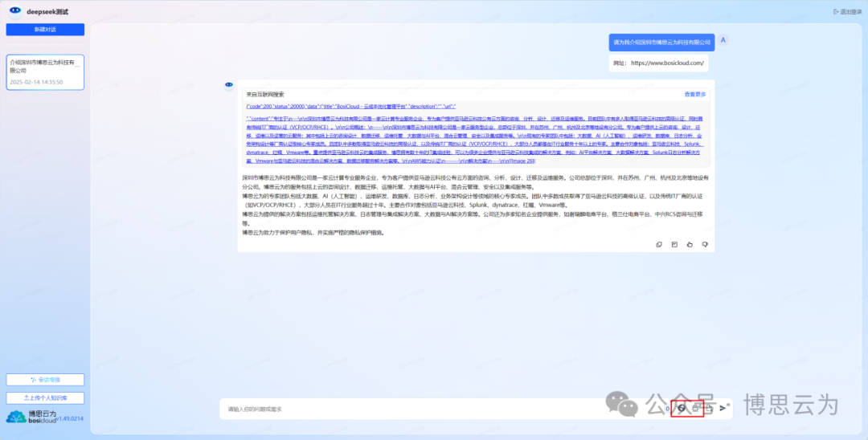Click the blue user message bubble
This screenshot has height=440, width=868.
point(661,42)
